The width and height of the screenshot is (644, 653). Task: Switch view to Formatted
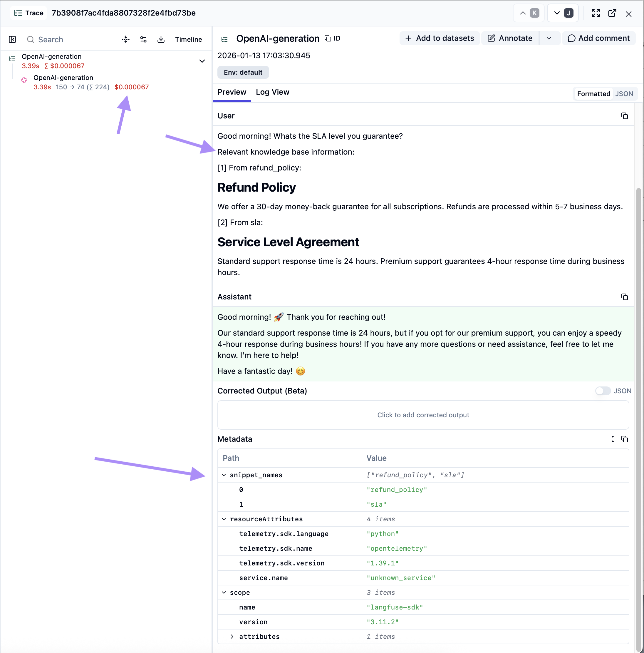point(593,94)
